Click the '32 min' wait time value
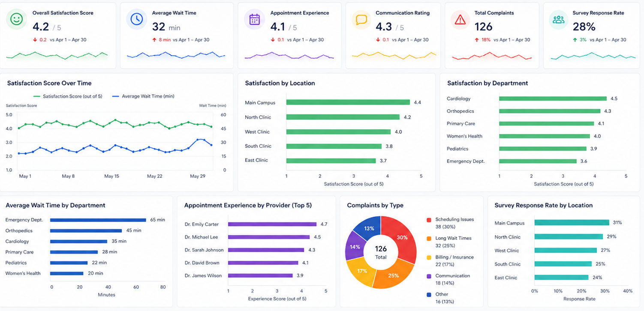644x311 pixels. 166,27
